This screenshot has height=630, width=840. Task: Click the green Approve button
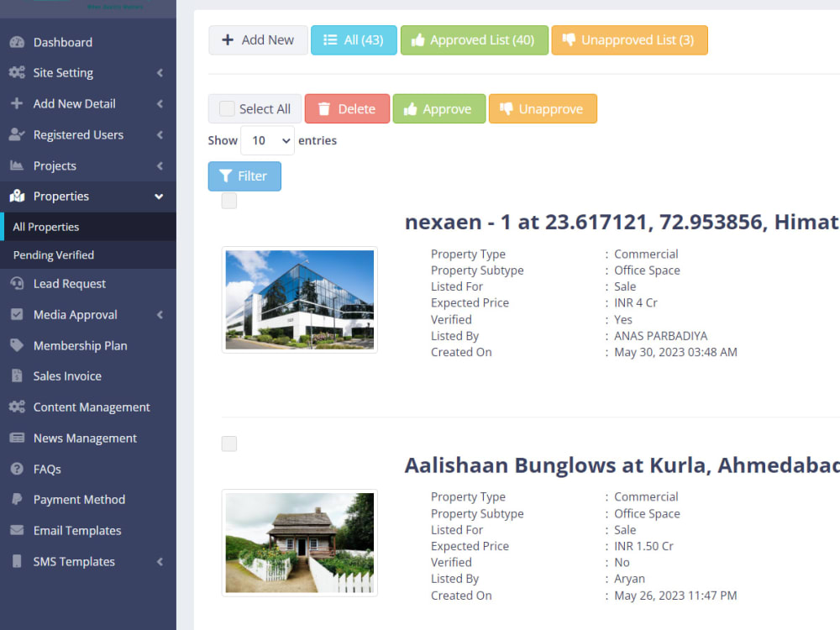pyautogui.click(x=438, y=108)
